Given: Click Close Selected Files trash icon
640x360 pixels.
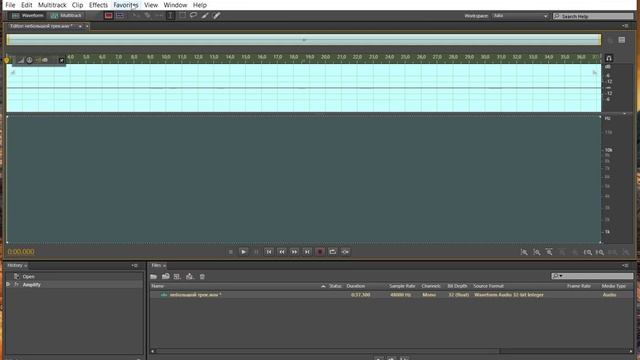Looking at the screenshot, I should tap(202, 277).
